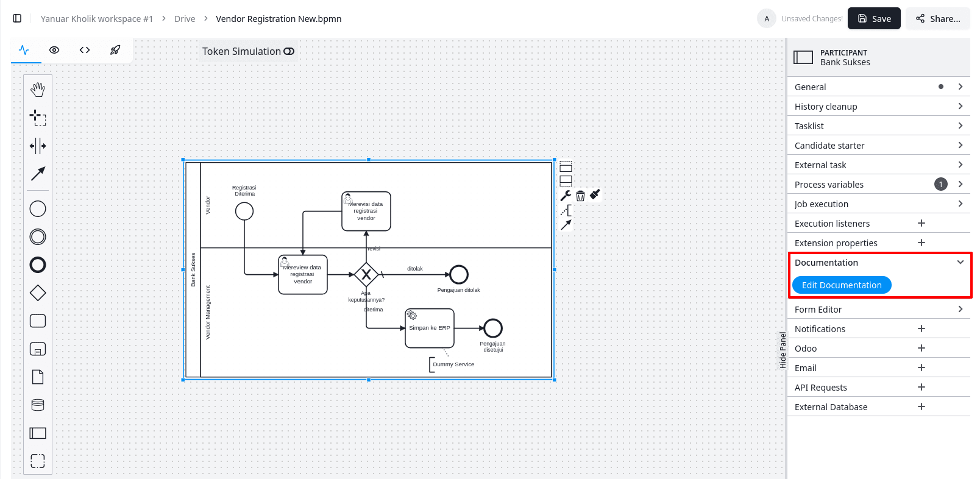Open the wrench change-type icon
Viewport: 980px width, 479px height.
click(x=566, y=196)
